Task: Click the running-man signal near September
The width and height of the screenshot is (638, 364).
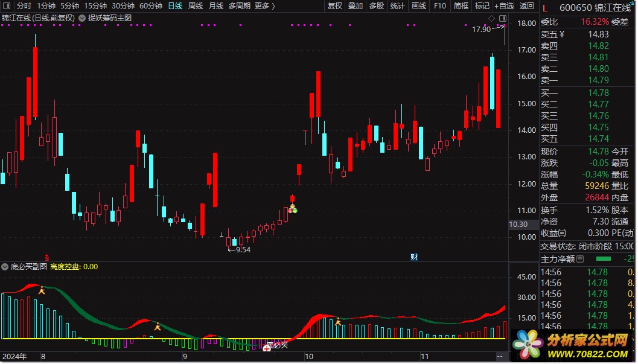Action: [x=158, y=326]
